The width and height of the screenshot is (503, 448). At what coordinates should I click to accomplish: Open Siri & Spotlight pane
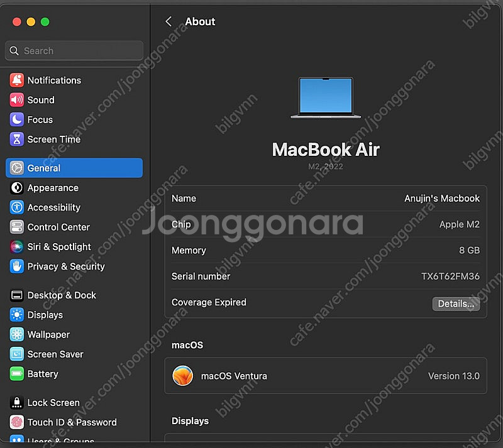[59, 246]
